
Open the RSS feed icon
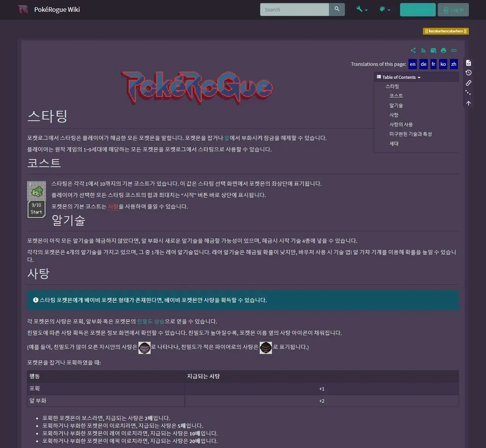423,50
